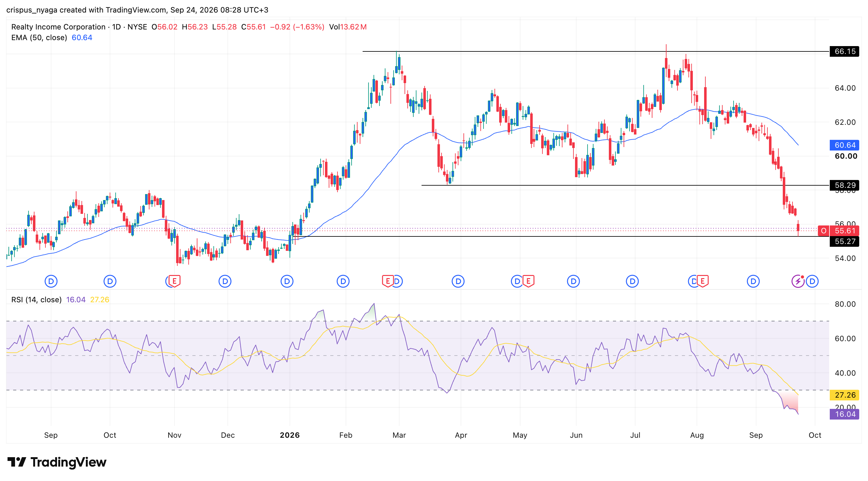This screenshot has height=481, width=868.
Task: Click the Jun label on the time axis
Action: click(x=576, y=436)
